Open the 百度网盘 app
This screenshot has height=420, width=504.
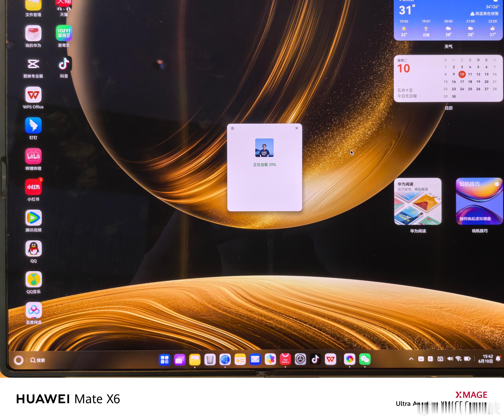(x=34, y=310)
